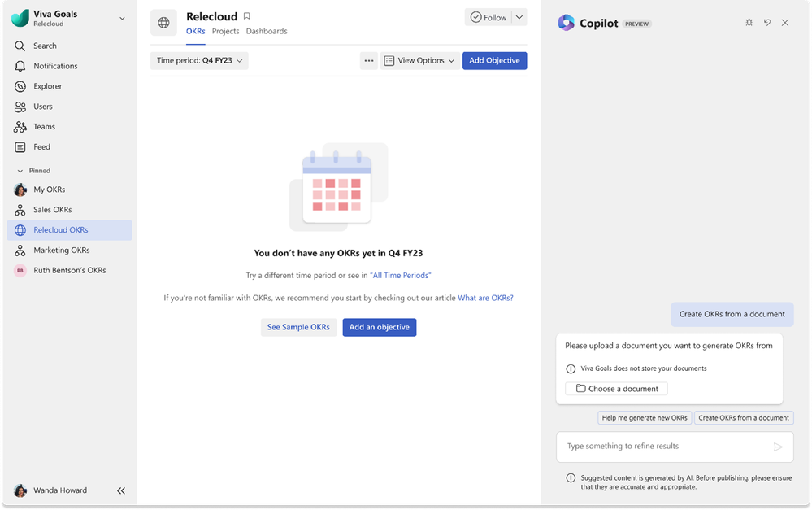Viewport: 812px width, 510px height.
Task: Open the View Options dropdown
Action: tap(419, 61)
